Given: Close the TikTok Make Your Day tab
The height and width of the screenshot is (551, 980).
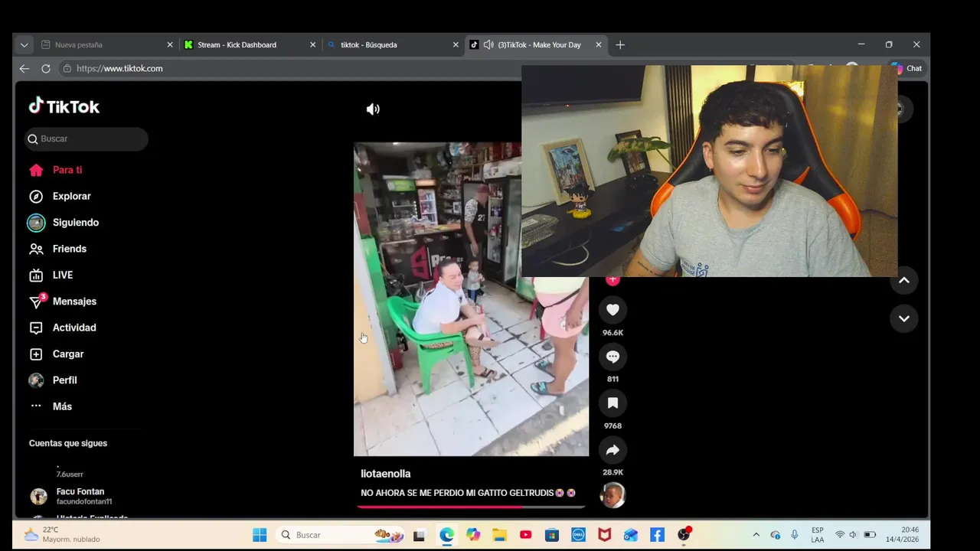Looking at the screenshot, I should [x=599, y=44].
